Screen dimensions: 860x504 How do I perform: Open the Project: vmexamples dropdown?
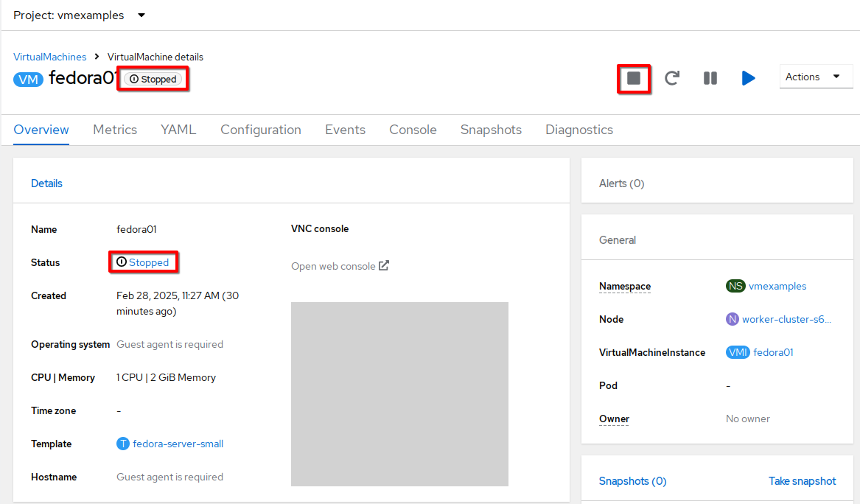pyautogui.click(x=80, y=15)
